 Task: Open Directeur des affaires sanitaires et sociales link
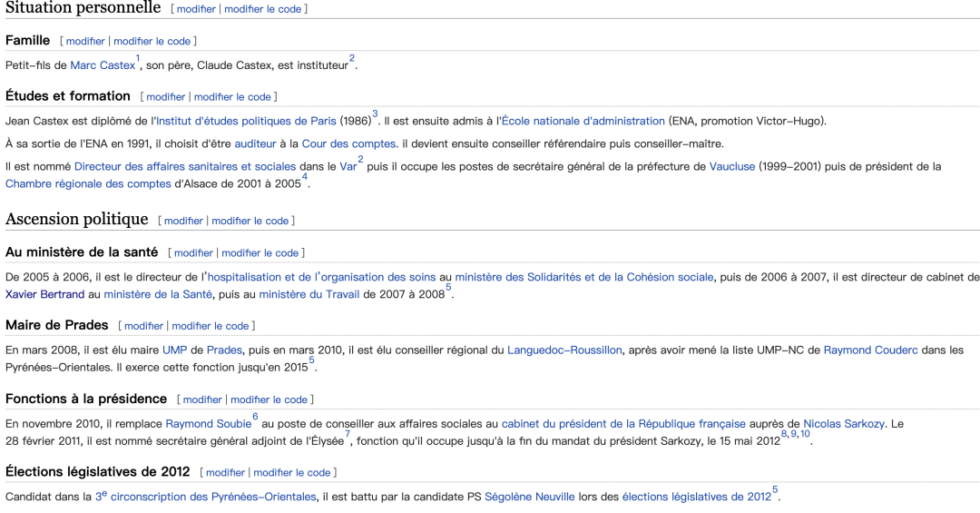185,166
